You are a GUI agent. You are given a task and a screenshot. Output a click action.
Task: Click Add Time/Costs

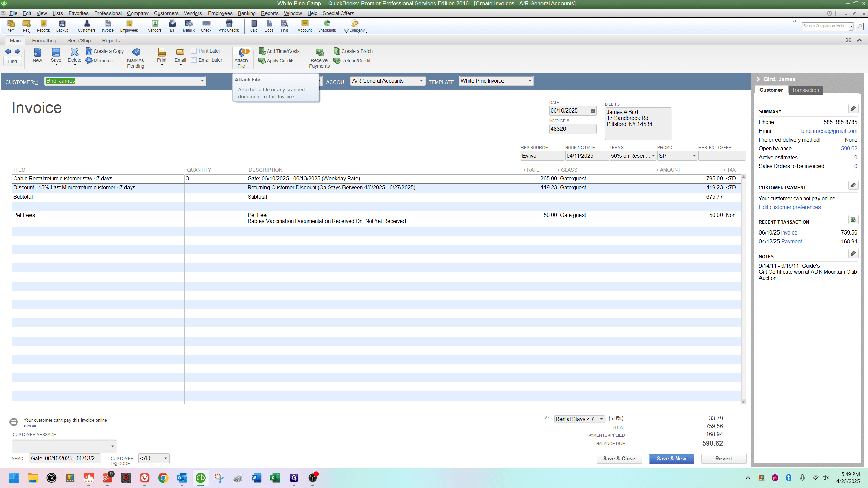click(279, 51)
